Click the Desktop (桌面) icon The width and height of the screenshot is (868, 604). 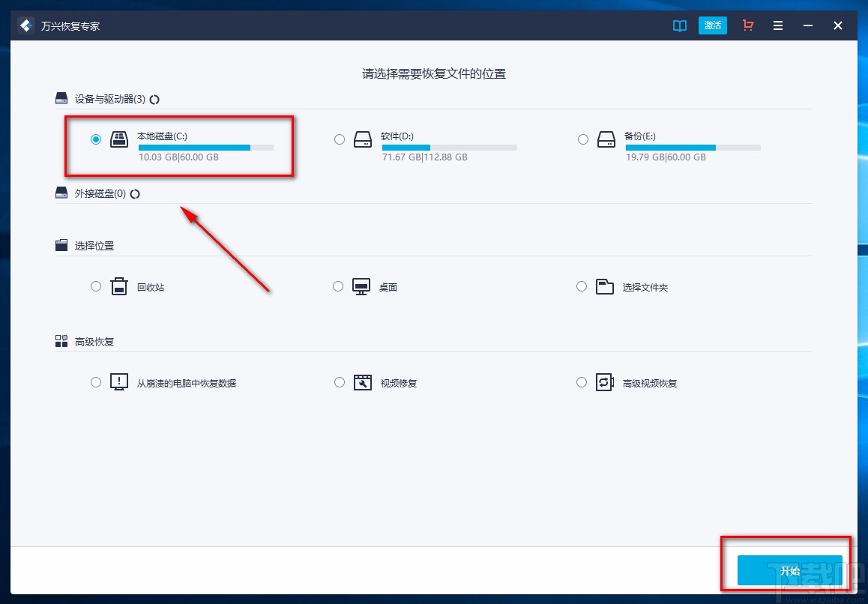(363, 286)
